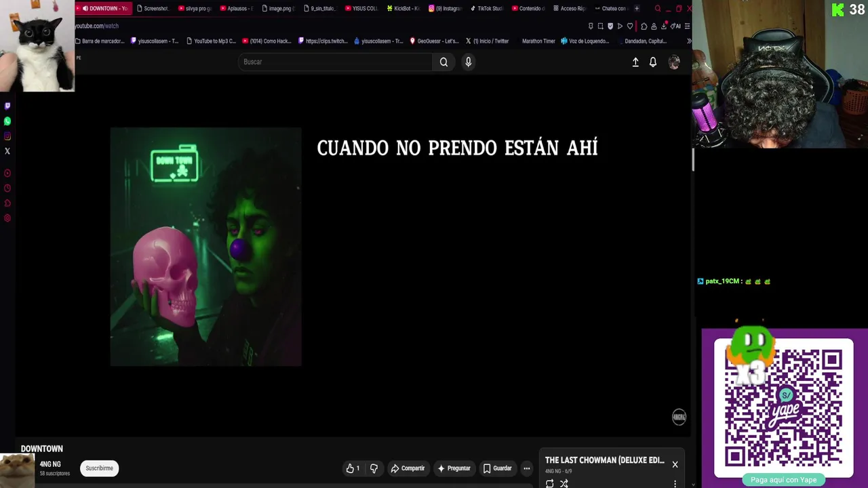Click the Suscribirme button
Image resolution: width=868 pixels, height=488 pixels.
99,468
